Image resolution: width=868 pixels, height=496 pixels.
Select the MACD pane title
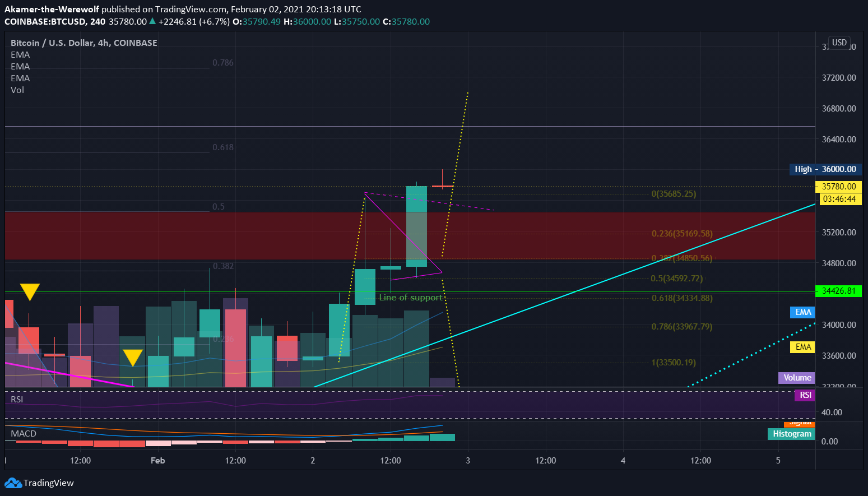[24, 433]
